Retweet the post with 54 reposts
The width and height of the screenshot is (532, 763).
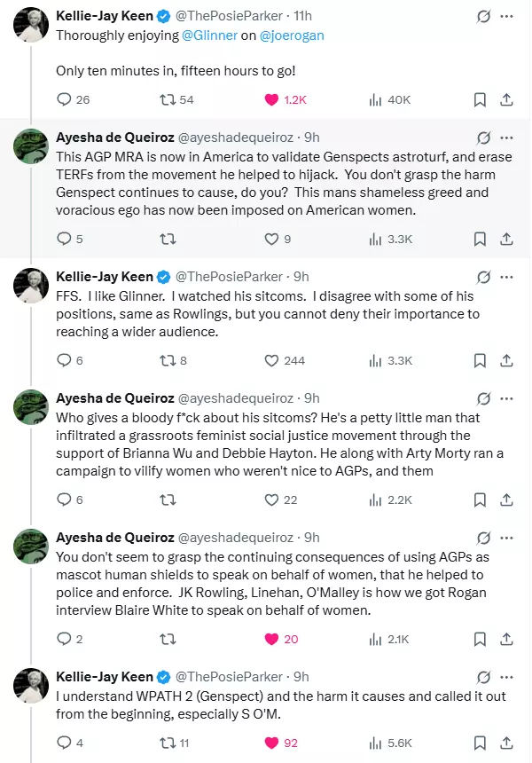pyautogui.click(x=168, y=99)
